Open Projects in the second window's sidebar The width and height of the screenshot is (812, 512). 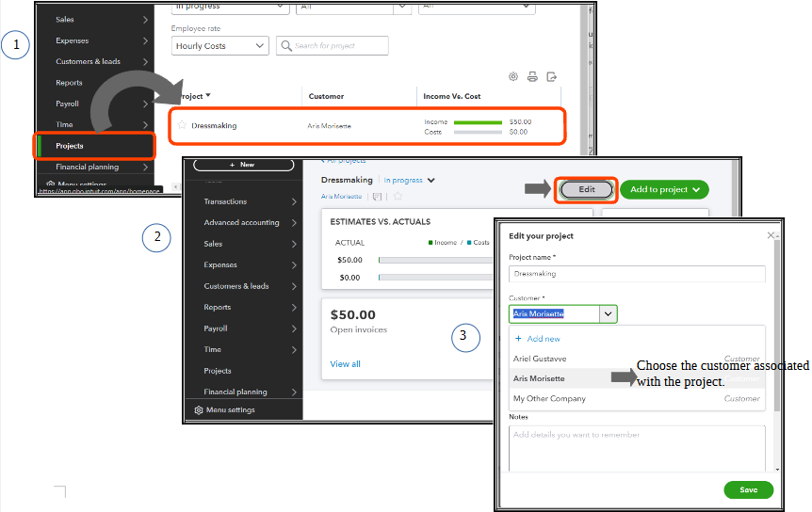click(218, 371)
